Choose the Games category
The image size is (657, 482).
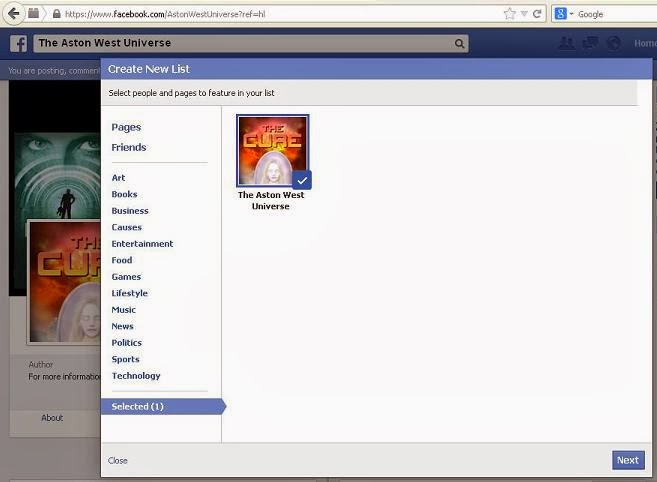click(x=126, y=277)
